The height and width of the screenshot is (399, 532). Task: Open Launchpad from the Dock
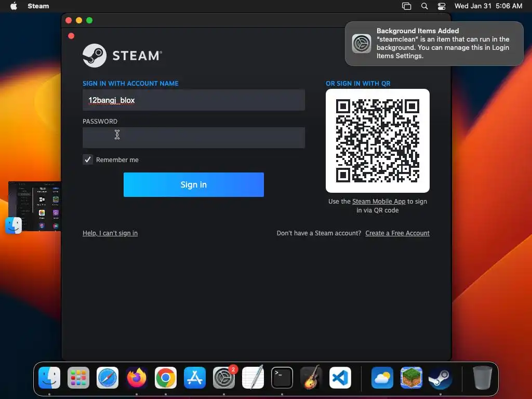(78, 378)
